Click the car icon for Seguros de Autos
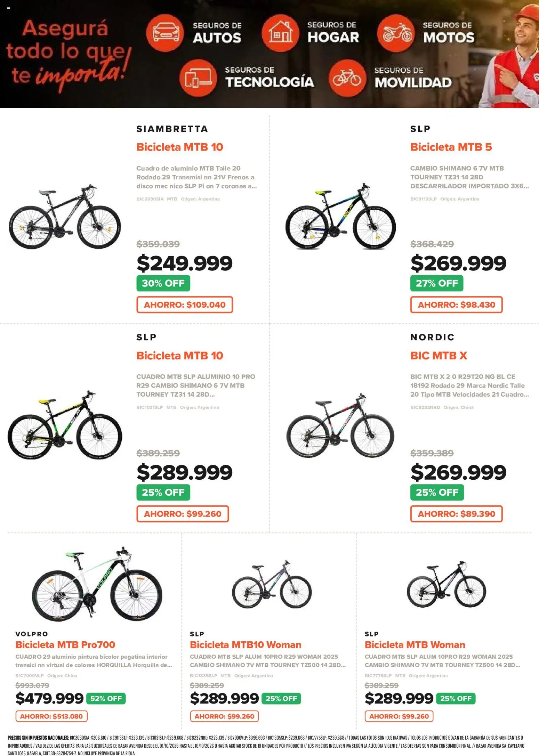Viewport: 539px width, 756px height. pyautogui.click(x=165, y=33)
